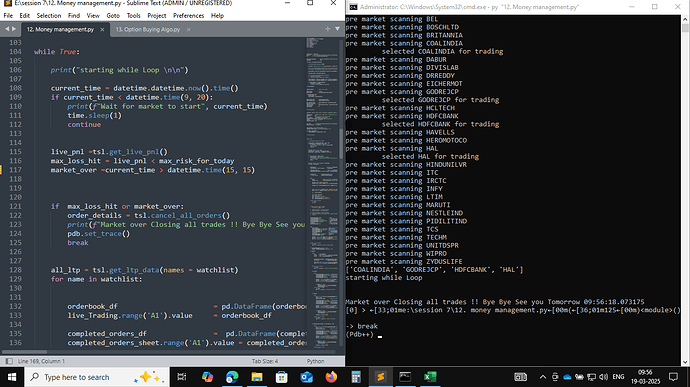Open the Goto menu
Screen dimensions: 690x387
(x=113, y=15)
